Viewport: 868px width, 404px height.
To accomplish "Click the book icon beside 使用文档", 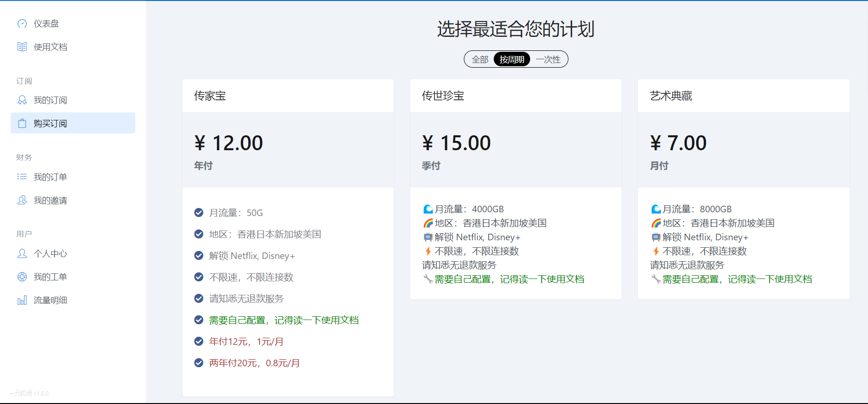I will coord(22,47).
